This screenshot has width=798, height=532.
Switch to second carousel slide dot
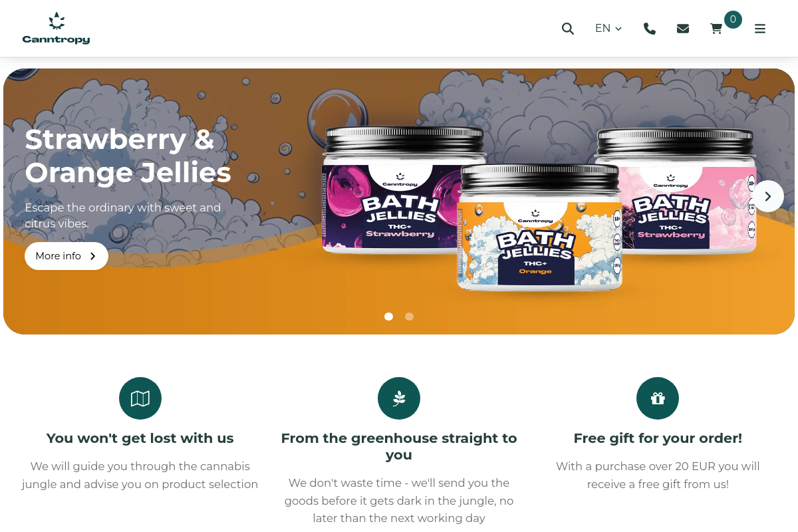point(410,317)
